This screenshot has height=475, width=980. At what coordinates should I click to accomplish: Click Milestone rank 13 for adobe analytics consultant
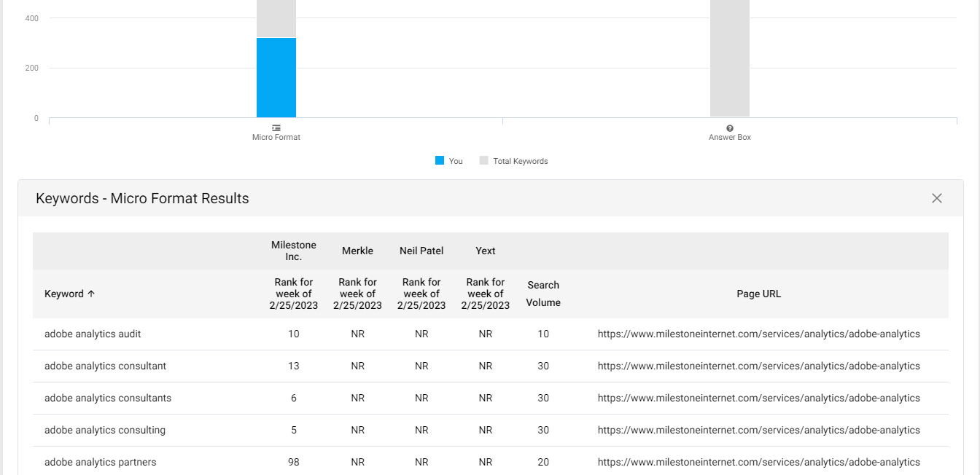click(294, 366)
